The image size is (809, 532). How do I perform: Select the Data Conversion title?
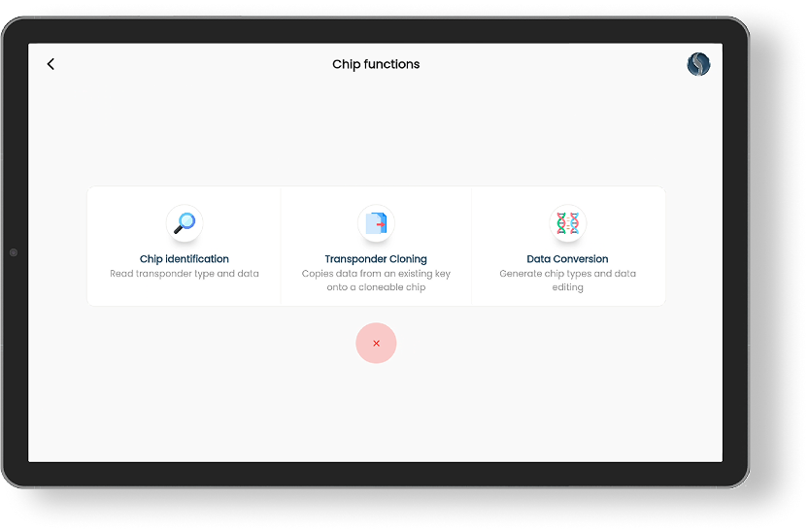click(567, 259)
